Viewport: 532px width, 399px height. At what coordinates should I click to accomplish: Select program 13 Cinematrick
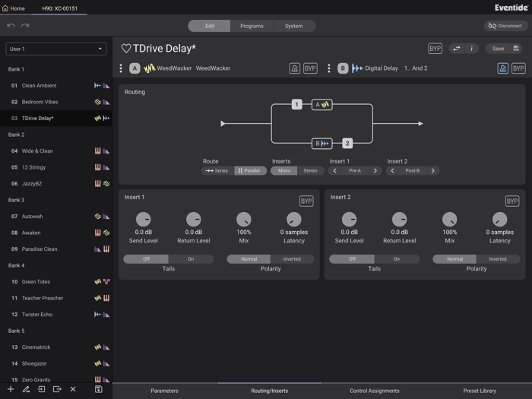[56, 347]
